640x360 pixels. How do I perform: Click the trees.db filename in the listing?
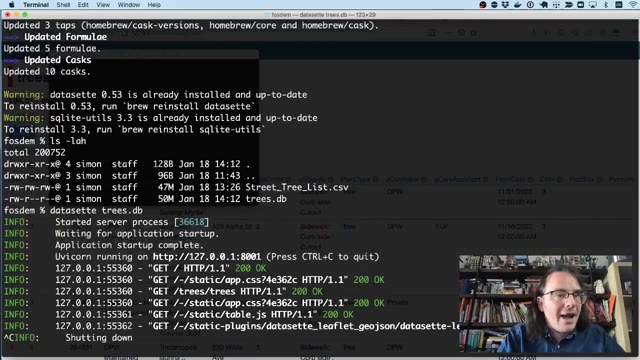266,199
